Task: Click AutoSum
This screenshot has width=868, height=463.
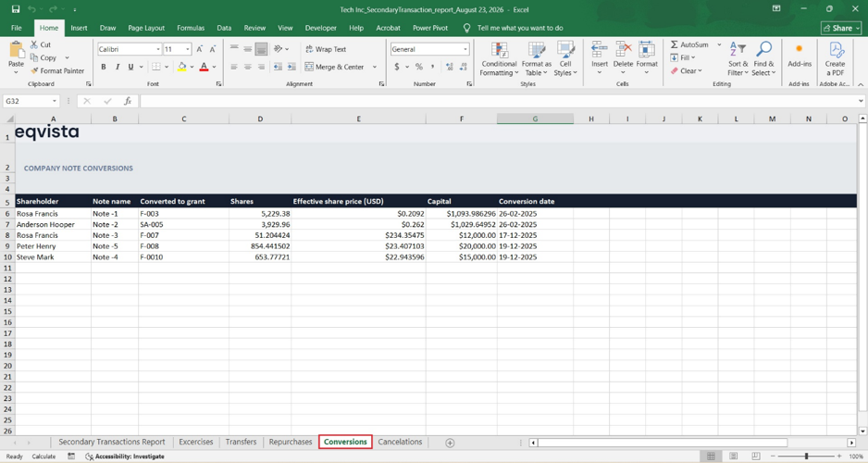Action: [x=688, y=44]
